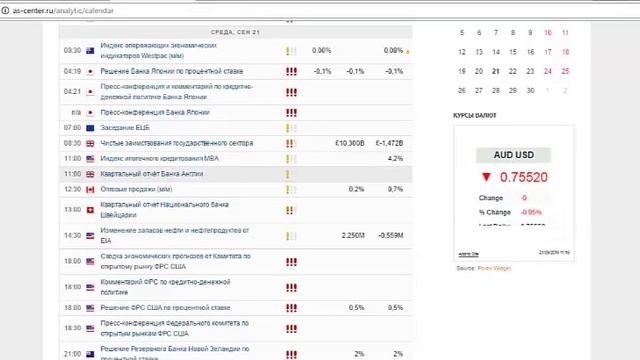Click Canada flag on the 12:30 row
Screen dimensions: 640x360
point(90,189)
